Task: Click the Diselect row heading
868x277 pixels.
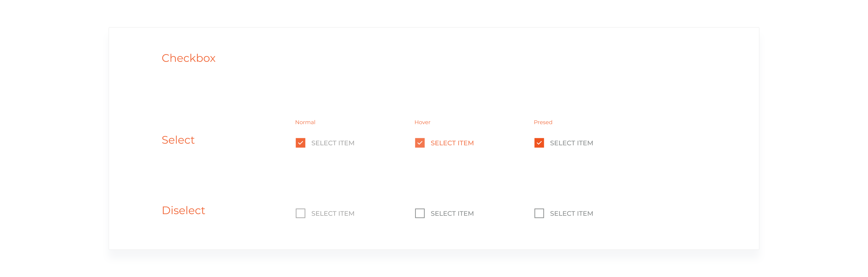Action: click(183, 210)
